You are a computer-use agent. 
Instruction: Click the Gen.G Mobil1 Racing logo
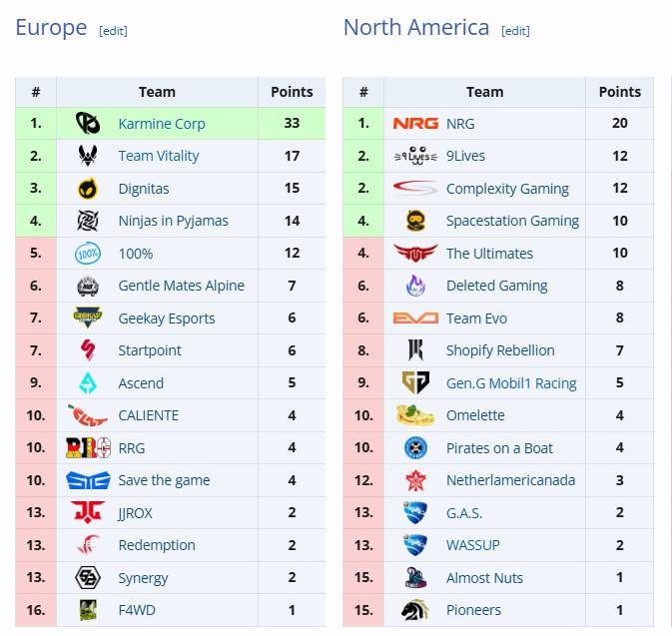pyautogui.click(x=415, y=382)
